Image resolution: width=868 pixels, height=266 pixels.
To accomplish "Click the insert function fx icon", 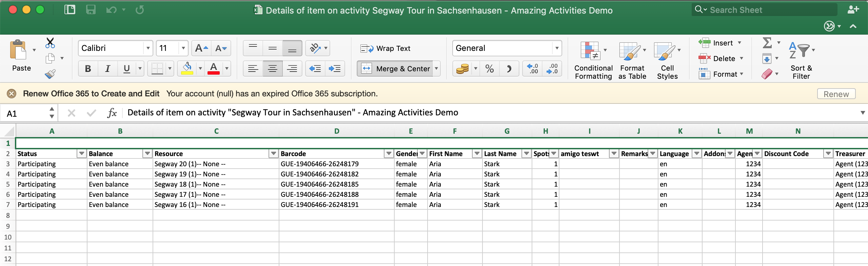I will [112, 113].
